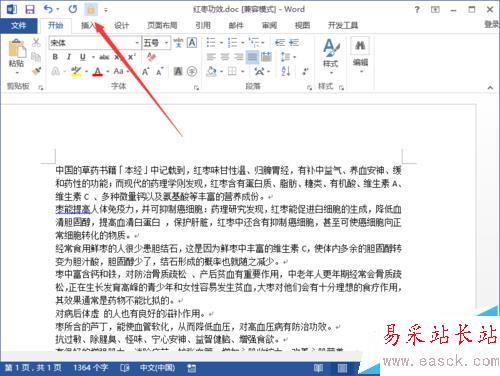The image size is (500, 376).
Task: Switch to the 视图 (View) tab
Action: tap(302, 25)
